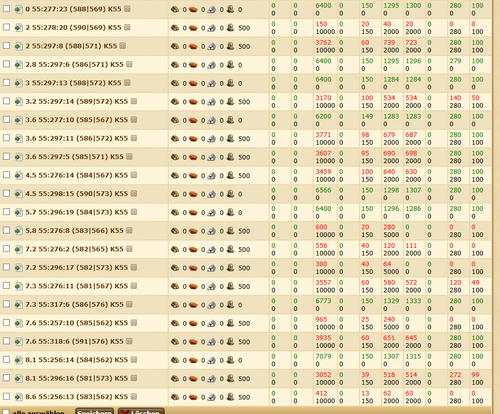Click the red value 556
The width and height of the screenshot is (500, 414).
pos(321,246)
